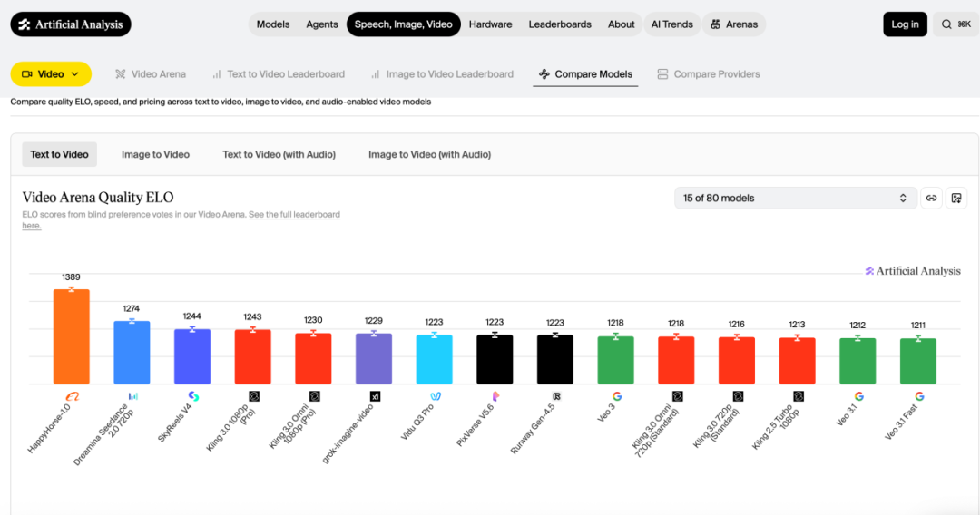
Task: Click the copy link icon next to model selector
Action: pyautogui.click(x=931, y=198)
